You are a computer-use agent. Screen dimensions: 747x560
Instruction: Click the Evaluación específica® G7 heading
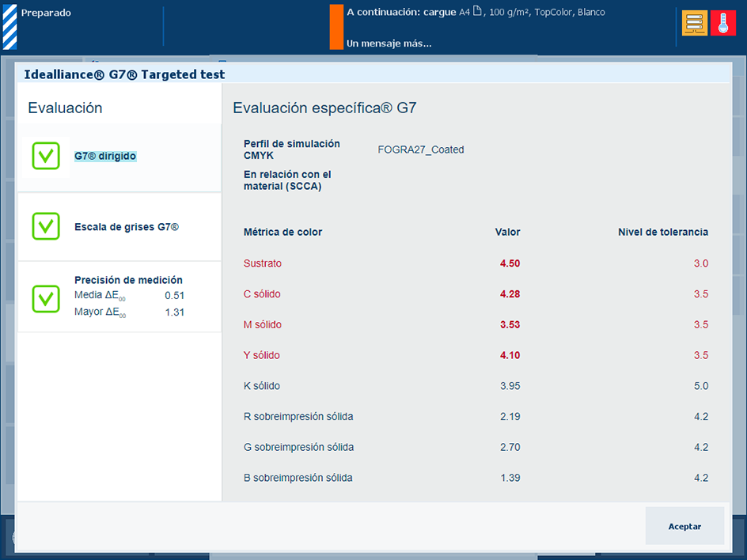(x=324, y=108)
